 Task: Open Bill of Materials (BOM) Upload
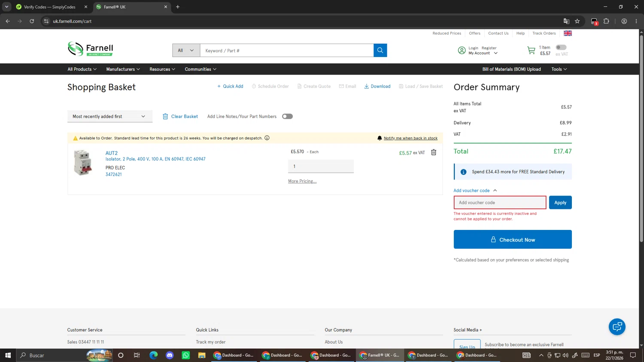coord(511,69)
